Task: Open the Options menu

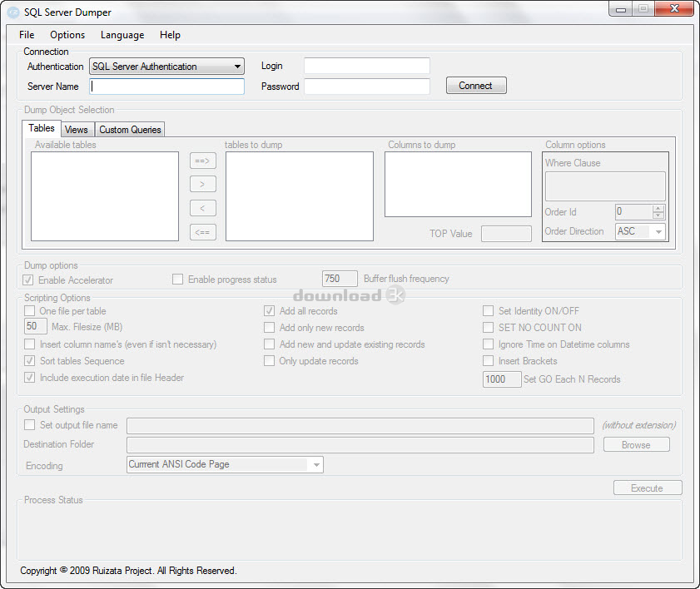Action: (x=67, y=35)
